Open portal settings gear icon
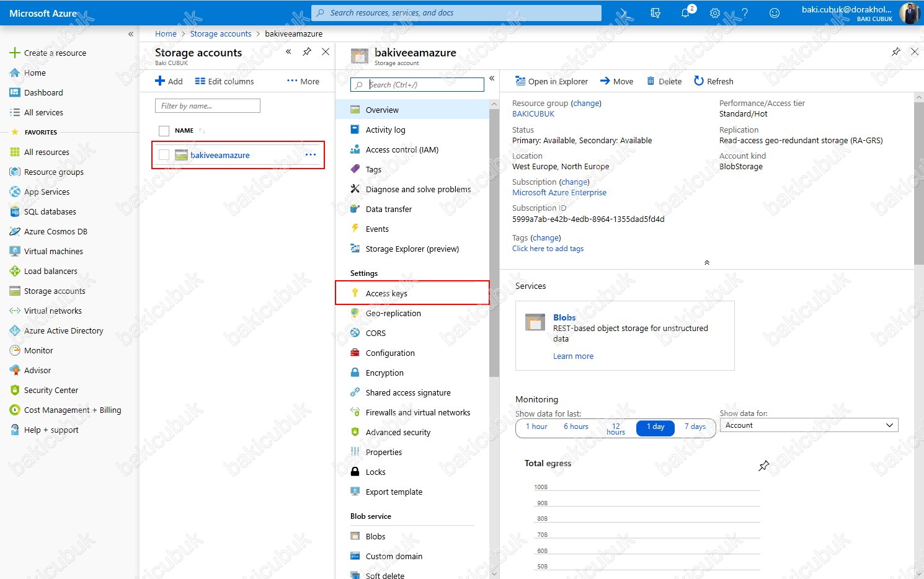 coord(715,12)
